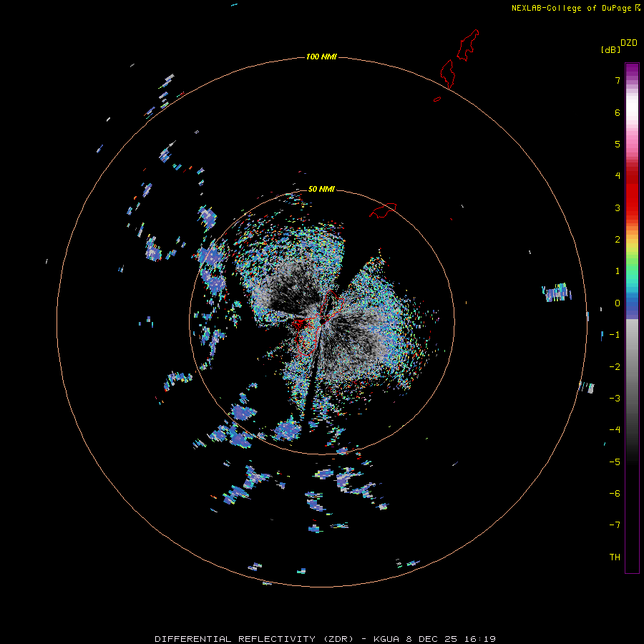
Task: Click the -6 value on color scale
Action: [615, 494]
